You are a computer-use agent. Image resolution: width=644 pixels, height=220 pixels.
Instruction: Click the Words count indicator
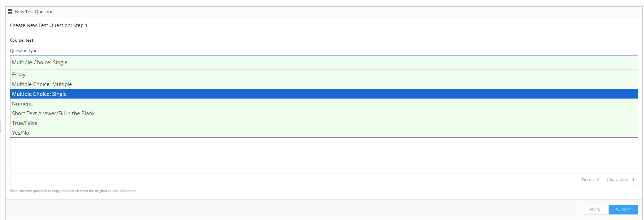(590, 180)
